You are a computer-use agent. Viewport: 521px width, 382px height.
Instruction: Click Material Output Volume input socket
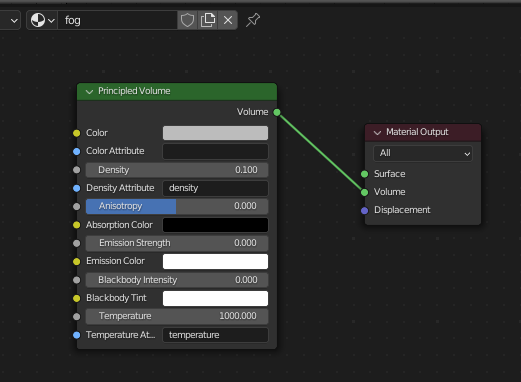(x=365, y=192)
